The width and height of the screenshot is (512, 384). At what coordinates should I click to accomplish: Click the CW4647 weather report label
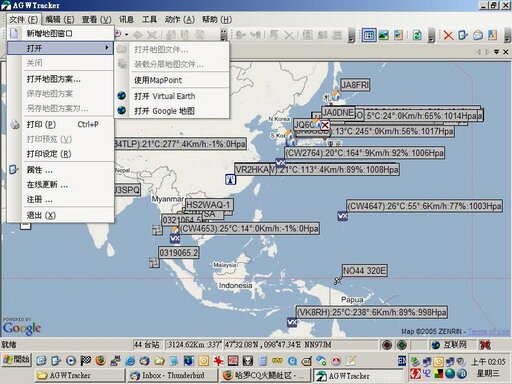click(x=424, y=206)
